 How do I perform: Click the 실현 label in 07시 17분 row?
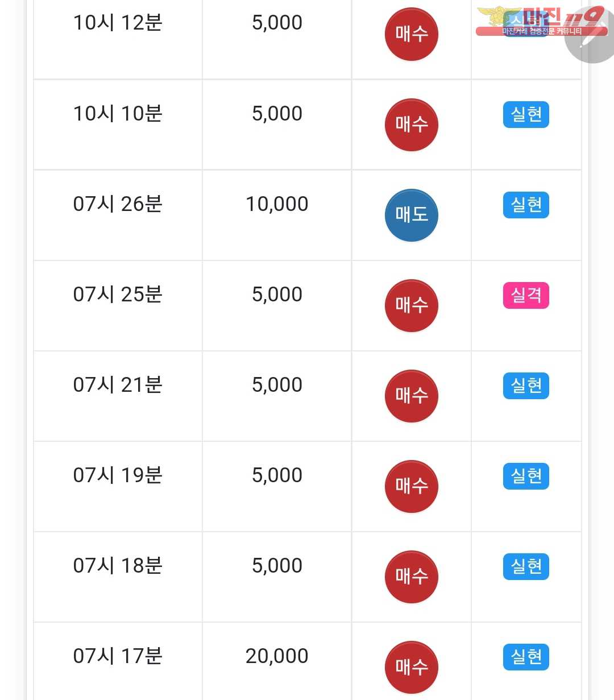pyautogui.click(x=526, y=657)
